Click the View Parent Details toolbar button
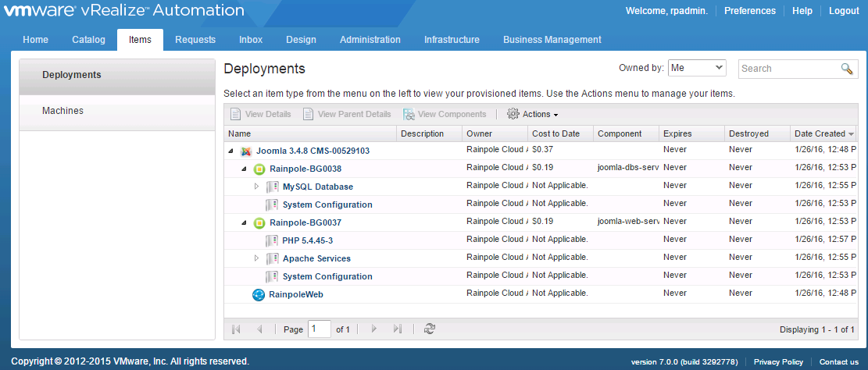This screenshot has width=868, height=370. pos(347,114)
